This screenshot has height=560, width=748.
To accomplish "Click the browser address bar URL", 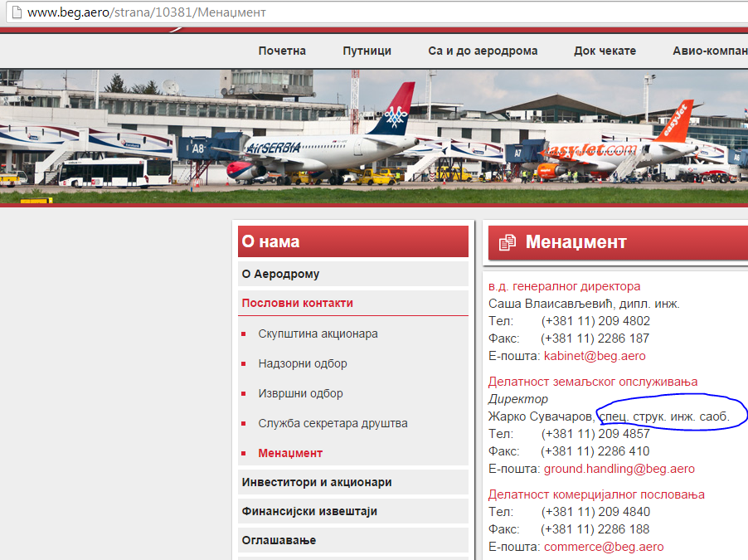I will coord(147,12).
